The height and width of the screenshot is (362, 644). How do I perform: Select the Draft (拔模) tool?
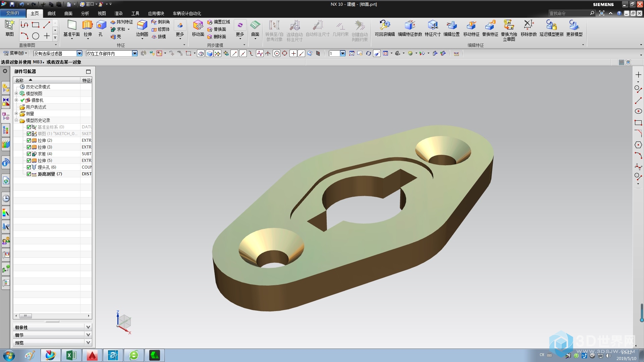pyautogui.click(x=159, y=37)
